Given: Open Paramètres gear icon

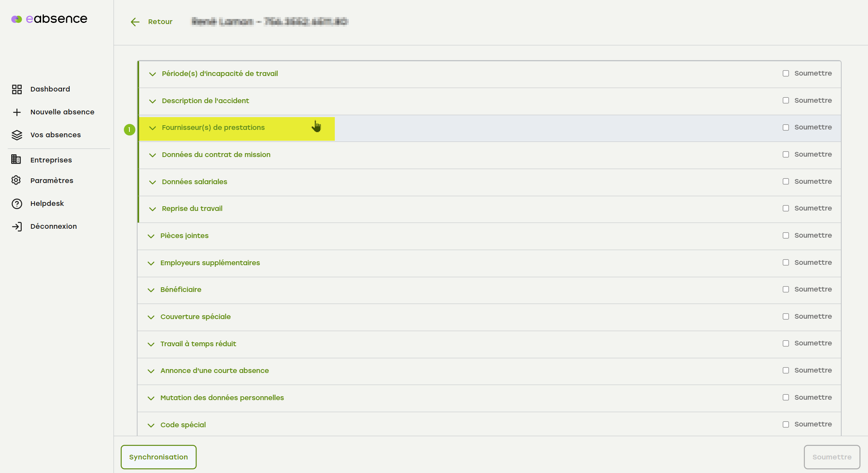Looking at the screenshot, I should coord(16,180).
